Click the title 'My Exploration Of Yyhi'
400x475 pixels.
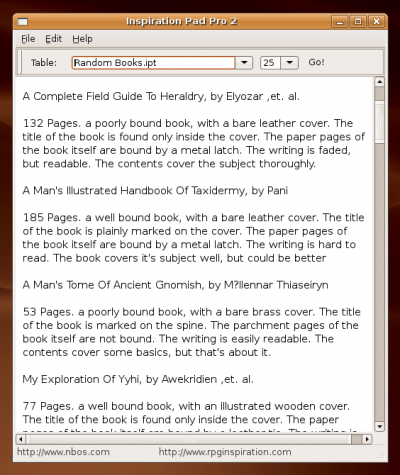pos(81,379)
